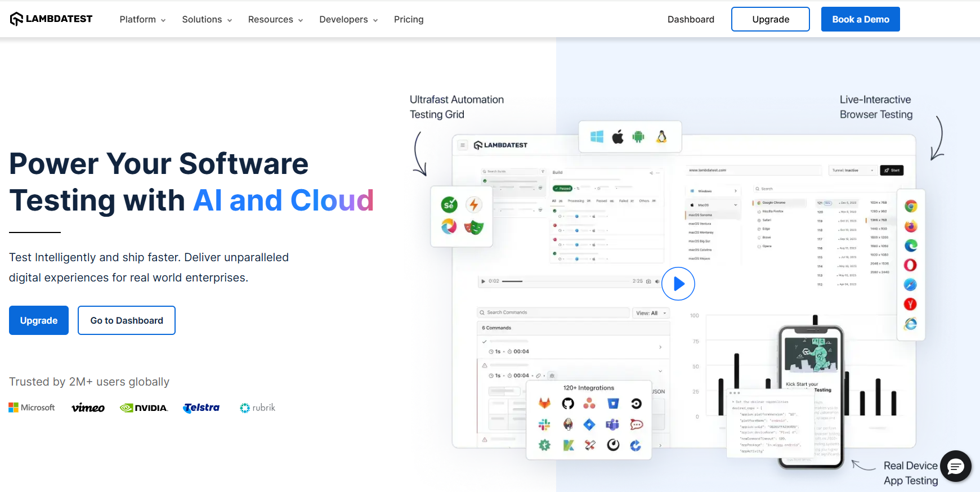Screen dimensions: 980x492
Task: Click the rubrik logo
Action: pos(257,408)
